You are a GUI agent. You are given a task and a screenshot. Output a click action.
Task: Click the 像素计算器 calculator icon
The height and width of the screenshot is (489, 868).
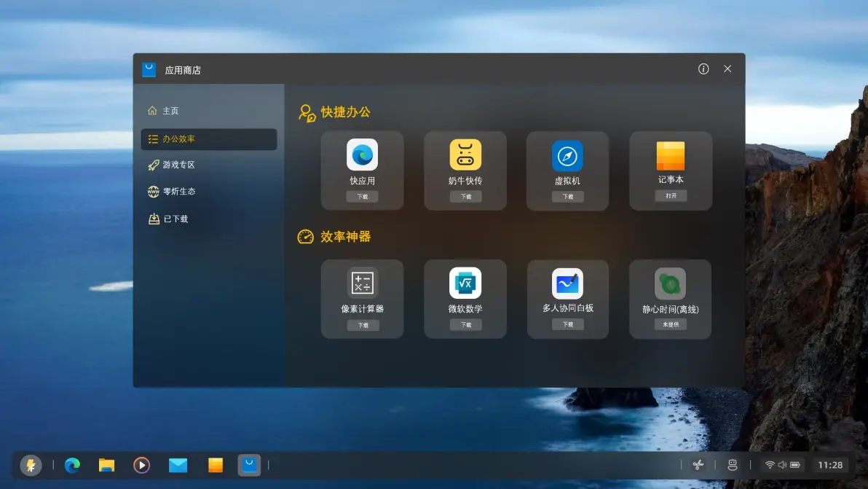362,283
